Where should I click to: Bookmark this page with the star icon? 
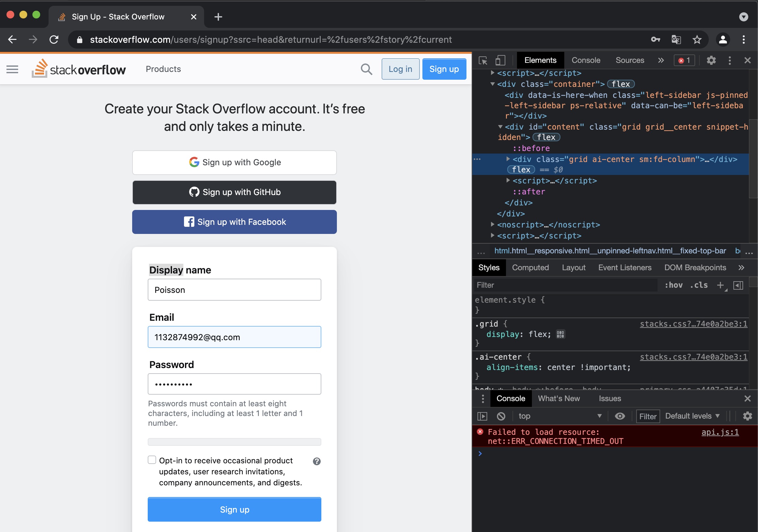point(696,40)
